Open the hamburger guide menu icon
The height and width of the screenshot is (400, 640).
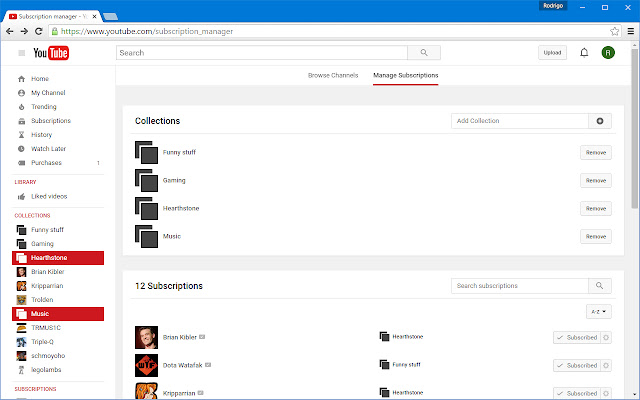coord(22,53)
